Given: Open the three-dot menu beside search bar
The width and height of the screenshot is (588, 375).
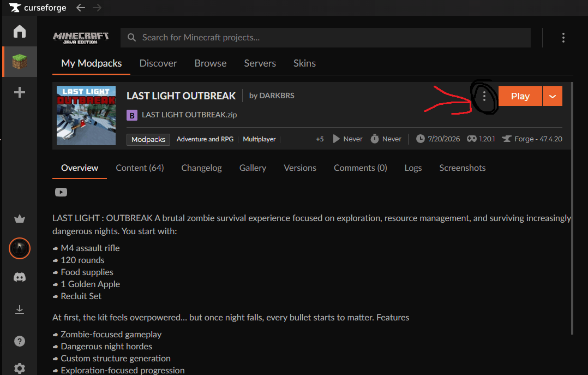Looking at the screenshot, I should 563,38.
